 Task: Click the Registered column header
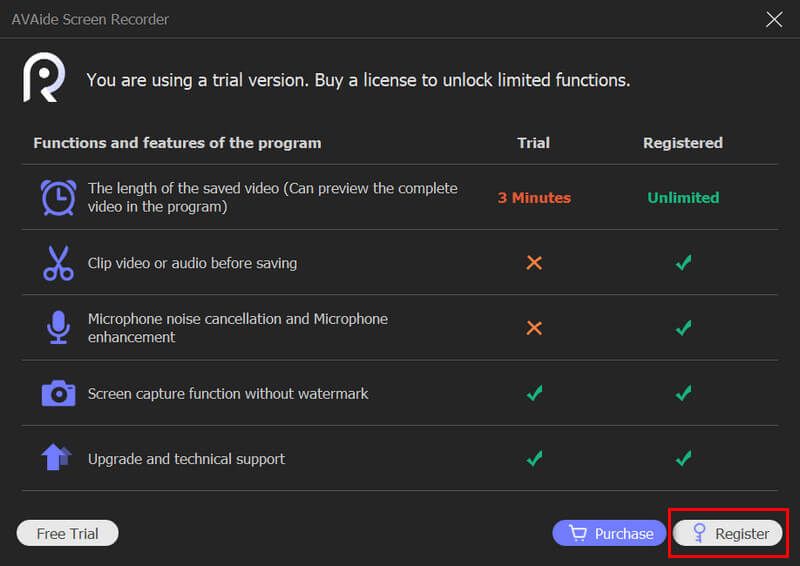[x=683, y=143]
